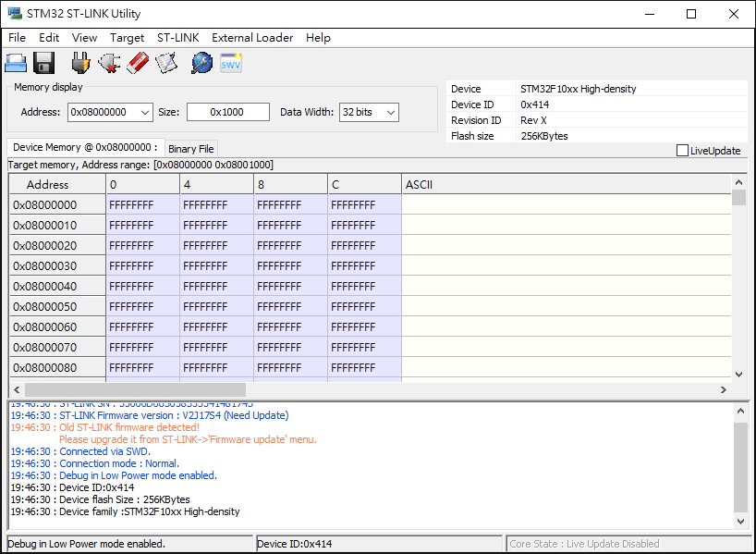The width and height of the screenshot is (756, 554).
Task: Click memory table scroll up arrow
Action: [738, 182]
